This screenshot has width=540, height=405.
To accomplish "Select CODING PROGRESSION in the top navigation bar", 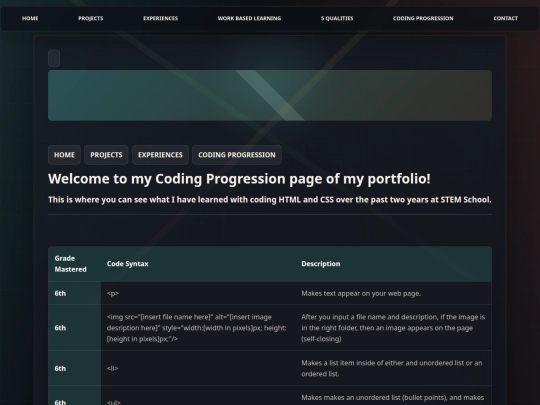I will 423,18.
